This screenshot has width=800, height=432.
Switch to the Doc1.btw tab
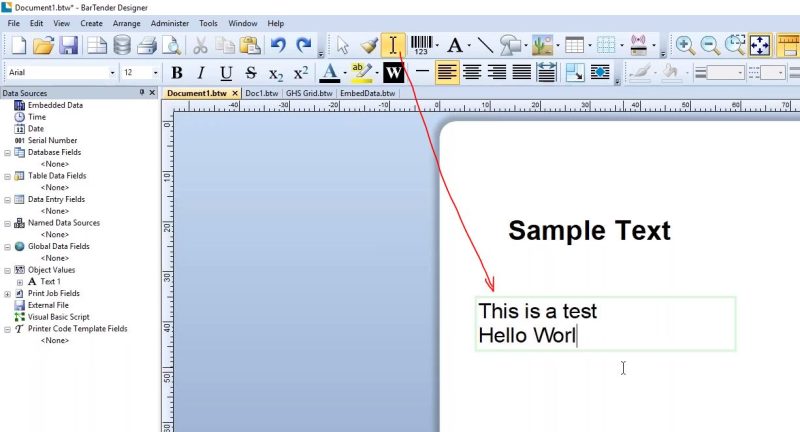coord(262,93)
